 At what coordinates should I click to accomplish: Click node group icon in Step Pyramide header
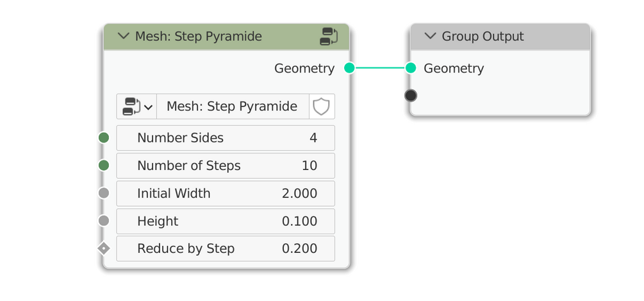coord(329,37)
